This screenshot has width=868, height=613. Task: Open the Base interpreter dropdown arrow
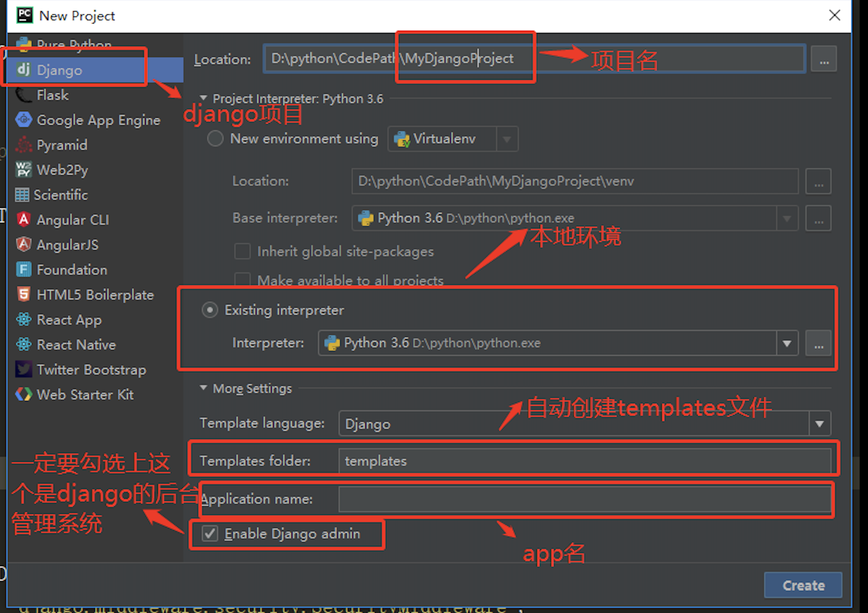tap(787, 218)
